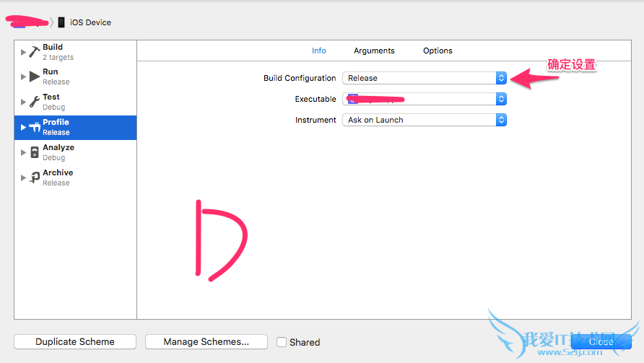The width and height of the screenshot is (644, 363).
Task: Select the iOS Device destination label
Action: click(x=90, y=22)
